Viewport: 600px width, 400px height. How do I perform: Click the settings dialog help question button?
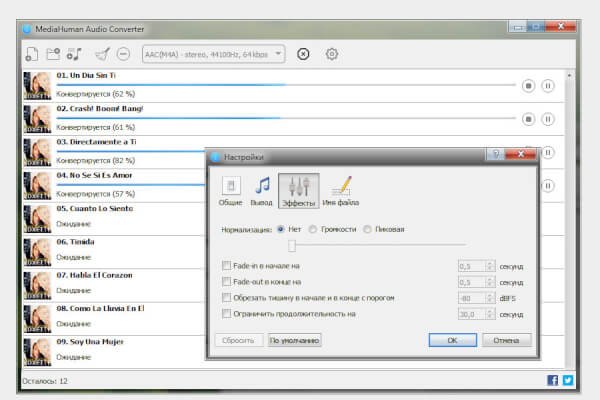point(496,154)
